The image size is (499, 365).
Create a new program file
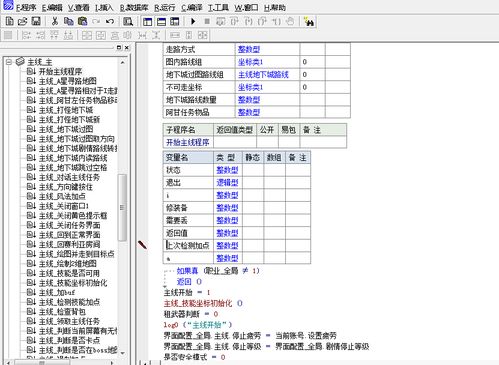point(10,22)
